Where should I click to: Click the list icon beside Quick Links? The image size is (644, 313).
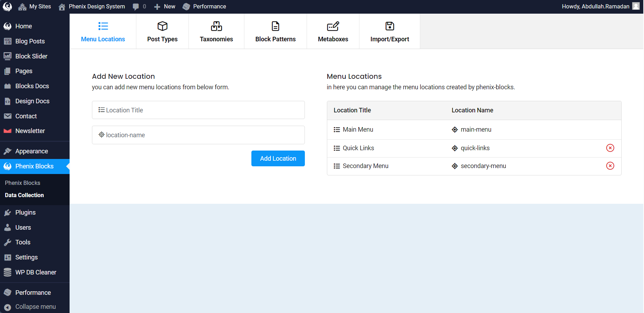(337, 148)
